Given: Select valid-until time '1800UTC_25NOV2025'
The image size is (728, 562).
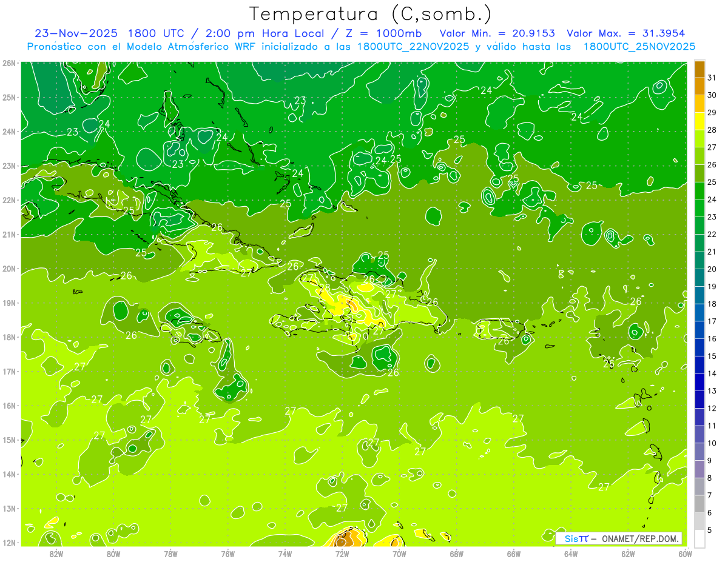Looking at the screenshot, I should [x=639, y=47].
